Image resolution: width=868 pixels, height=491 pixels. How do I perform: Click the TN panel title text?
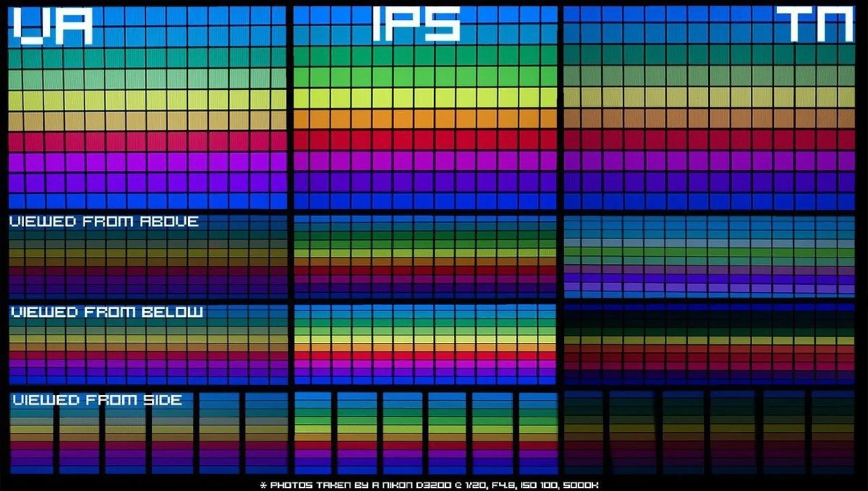pyautogui.click(x=815, y=25)
